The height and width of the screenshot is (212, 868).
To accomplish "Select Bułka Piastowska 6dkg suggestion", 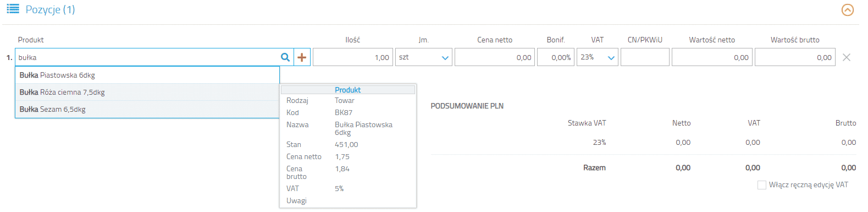I will click(147, 75).
